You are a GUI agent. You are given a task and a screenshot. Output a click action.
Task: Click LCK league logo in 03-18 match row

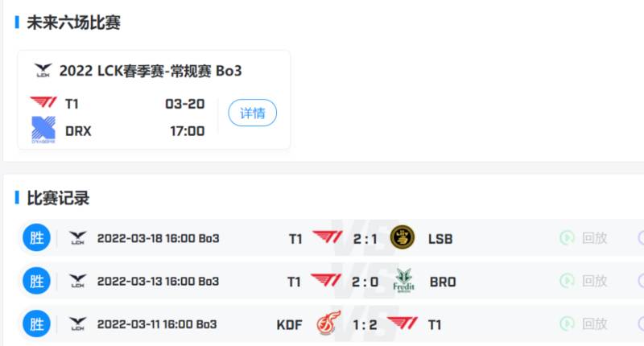coord(78,238)
